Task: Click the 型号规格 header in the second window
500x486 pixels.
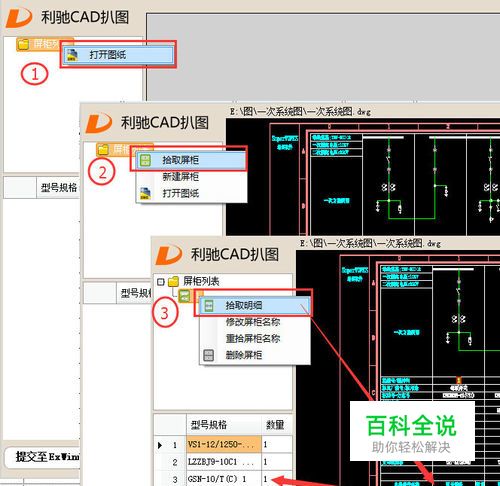Action: coord(135,293)
